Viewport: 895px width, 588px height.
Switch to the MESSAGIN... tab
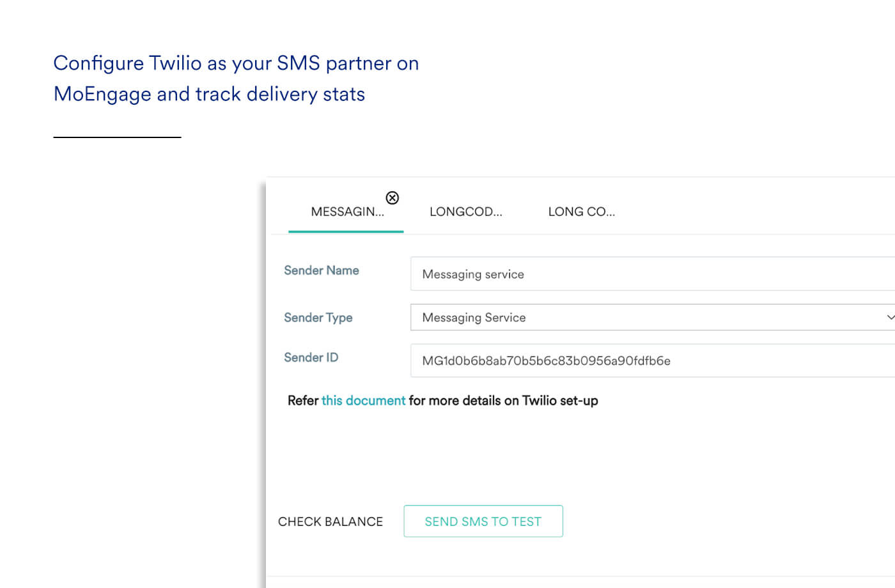pyautogui.click(x=347, y=212)
